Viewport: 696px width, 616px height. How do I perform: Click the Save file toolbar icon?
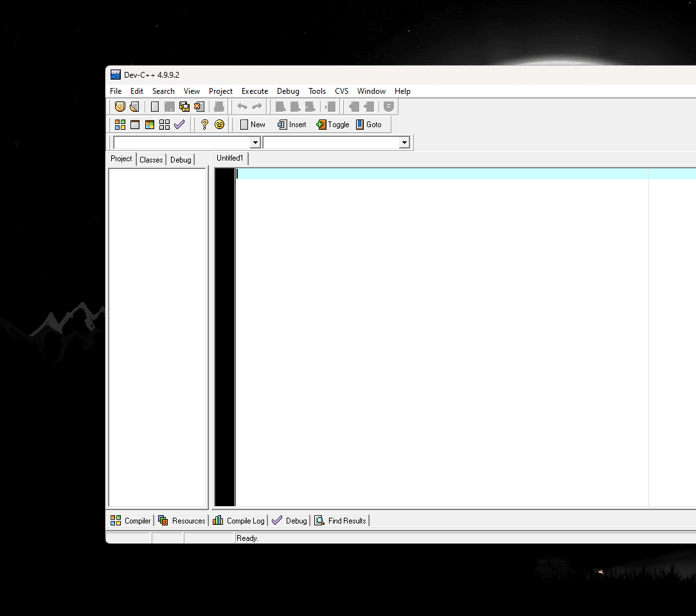(x=169, y=107)
